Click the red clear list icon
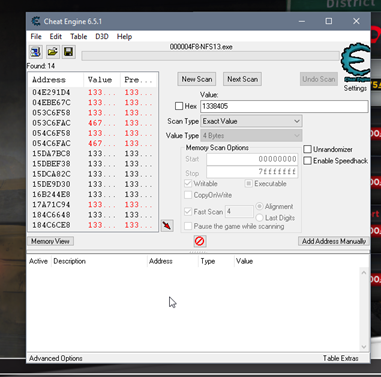 pyautogui.click(x=199, y=241)
